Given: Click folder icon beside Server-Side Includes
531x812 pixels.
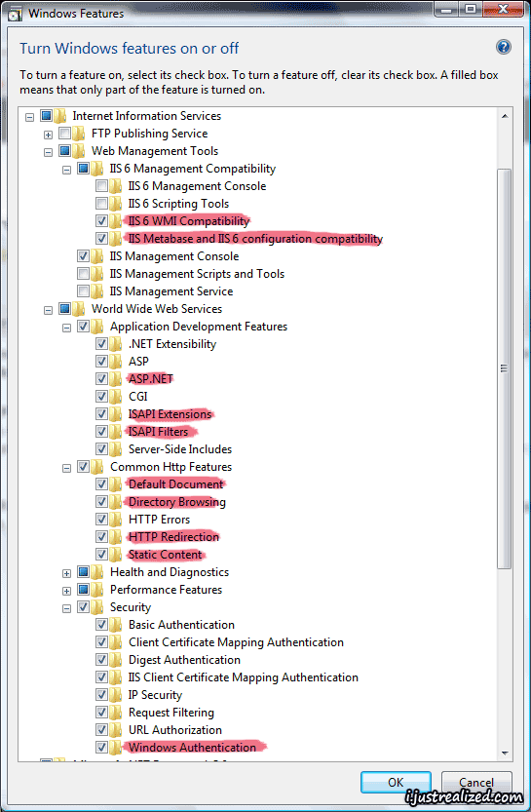Looking at the screenshot, I should [x=116, y=449].
